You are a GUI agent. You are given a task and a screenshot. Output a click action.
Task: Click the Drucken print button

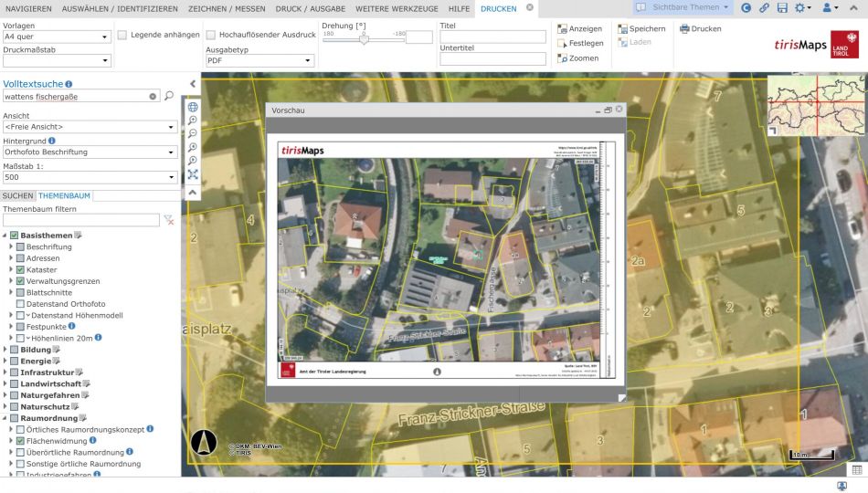click(x=700, y=29)
